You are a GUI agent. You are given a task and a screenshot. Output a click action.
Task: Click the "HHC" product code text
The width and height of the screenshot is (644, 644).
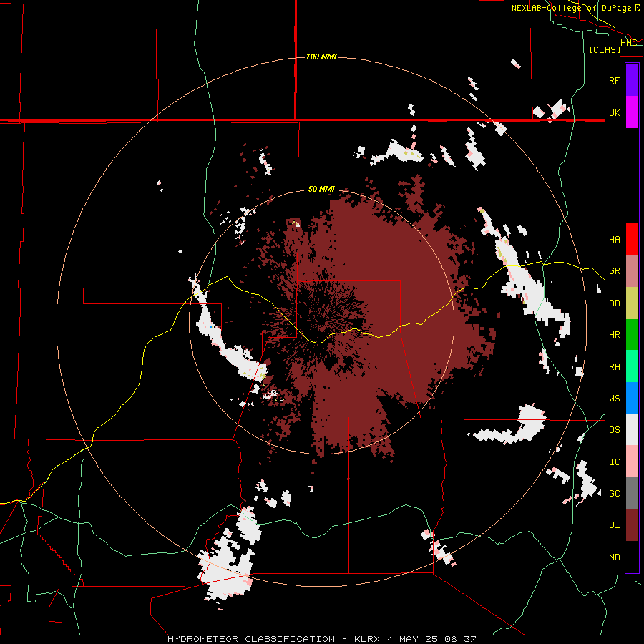click(x=628, y=43)
